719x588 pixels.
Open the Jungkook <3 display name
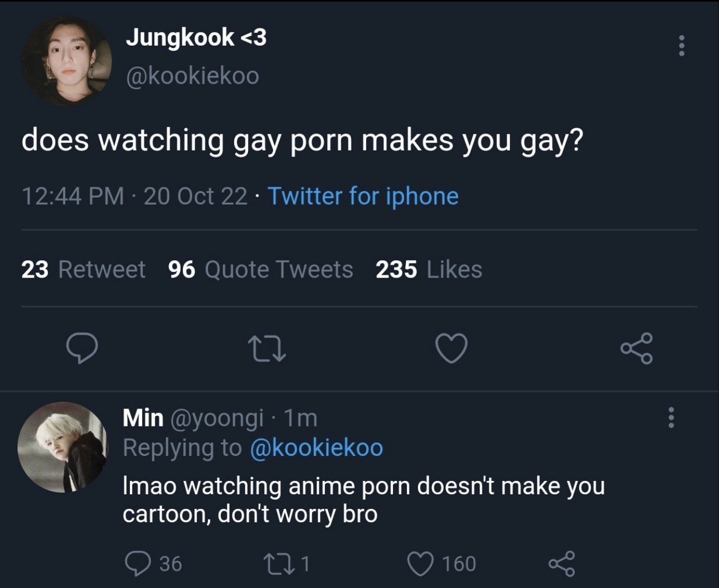click(x=196, y=38)
